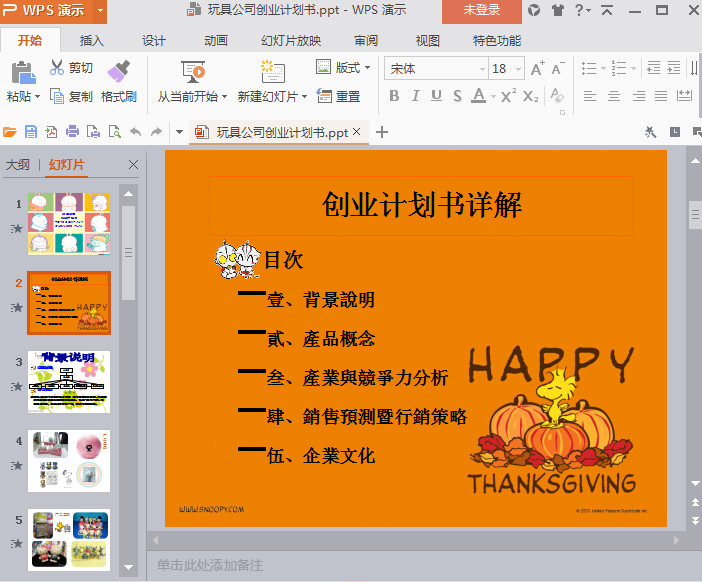Click the Not Logged In (未登录) button
The height and width of the screenshot is (582, 702).
tap(482, 11)
